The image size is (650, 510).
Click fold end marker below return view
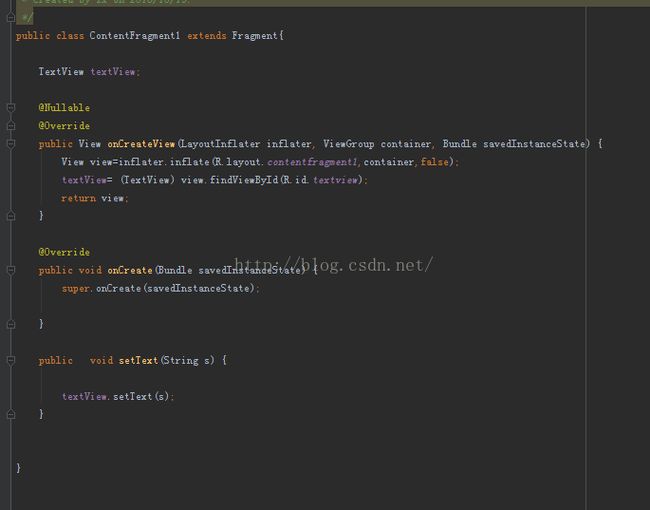coord(11,216)
